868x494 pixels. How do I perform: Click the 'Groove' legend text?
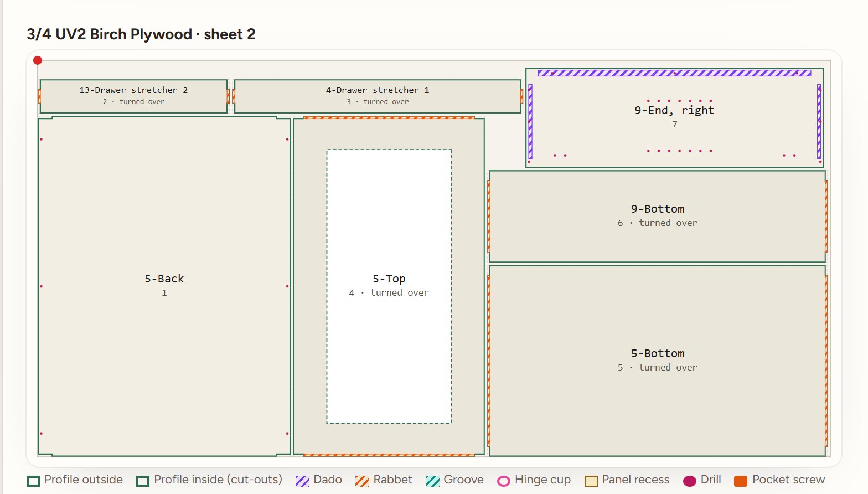(464, 480)
